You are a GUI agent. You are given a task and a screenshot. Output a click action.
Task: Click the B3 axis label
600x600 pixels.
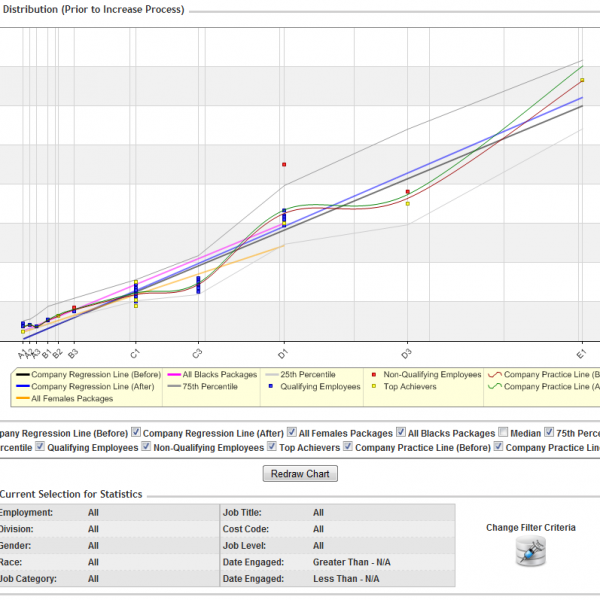[73, 354]
